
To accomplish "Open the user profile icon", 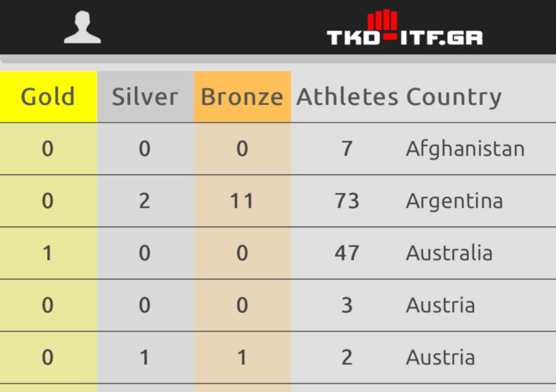I will click(x=82, y=27).
